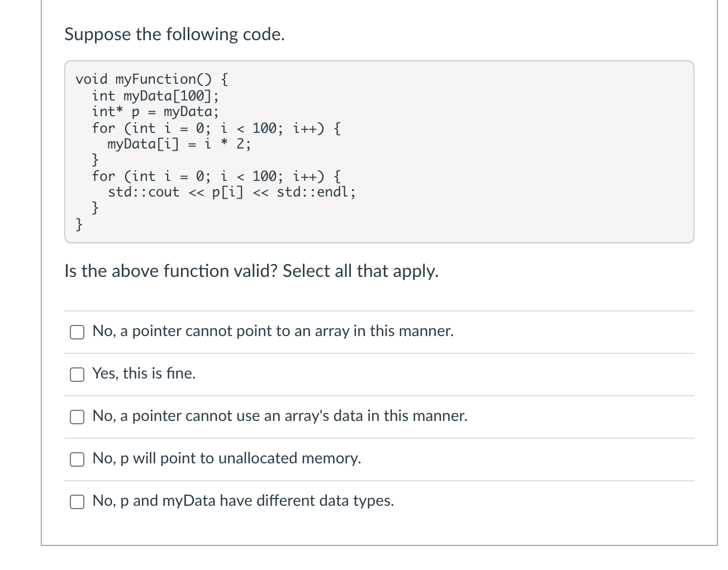Check 'No, p and myData have different data types'
Viewport: 728px width, 570px height.
click(77, 502)
